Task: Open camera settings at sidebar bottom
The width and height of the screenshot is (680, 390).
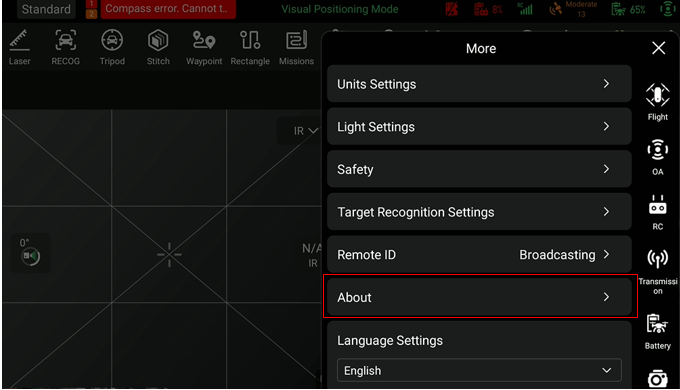Action: [x=657, y=378]
